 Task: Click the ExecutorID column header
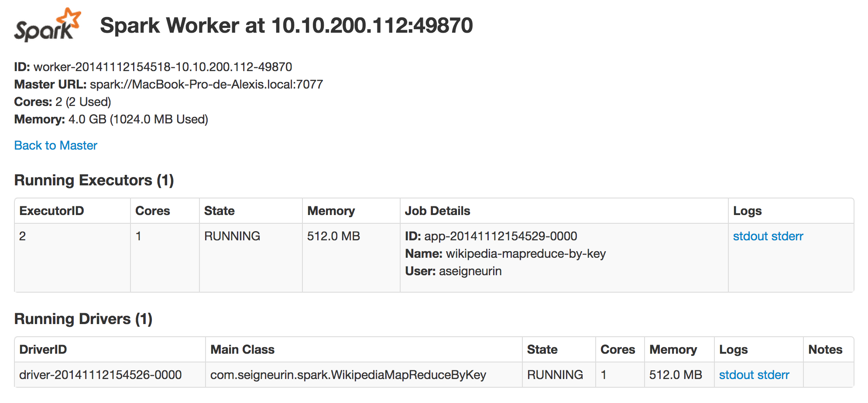coord(51,211)
